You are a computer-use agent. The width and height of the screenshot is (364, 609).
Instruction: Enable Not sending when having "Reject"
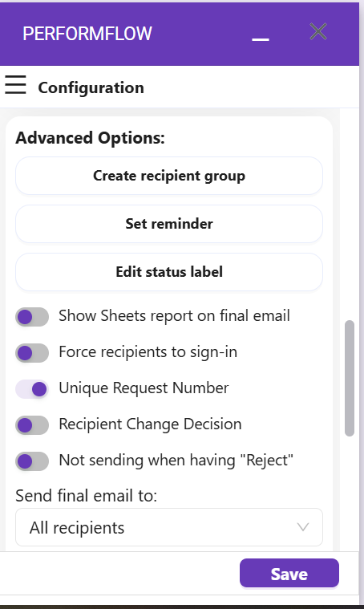tap(32, 461)
